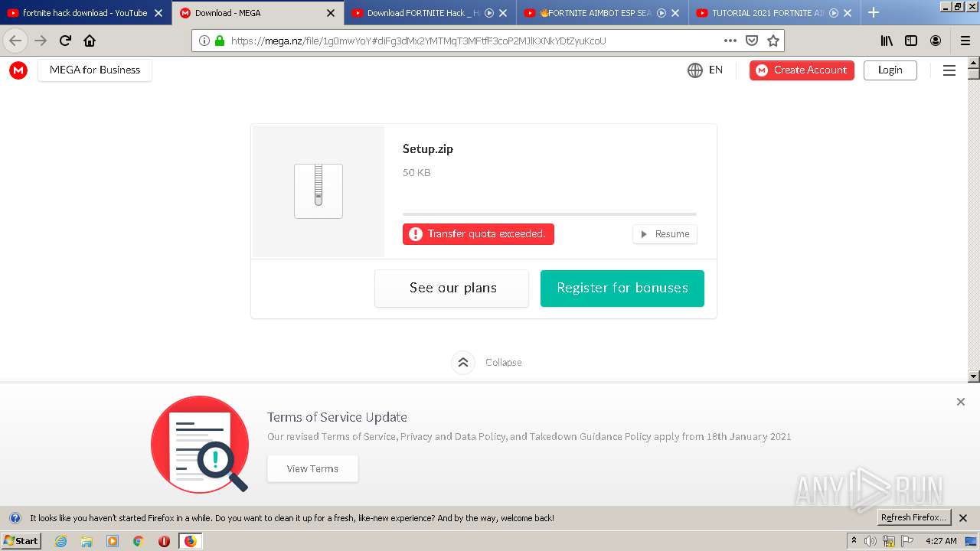Close the Terms of Service banner
Image resolution: width=980 pixels, height=551 pixels.
tap(961, 402)
